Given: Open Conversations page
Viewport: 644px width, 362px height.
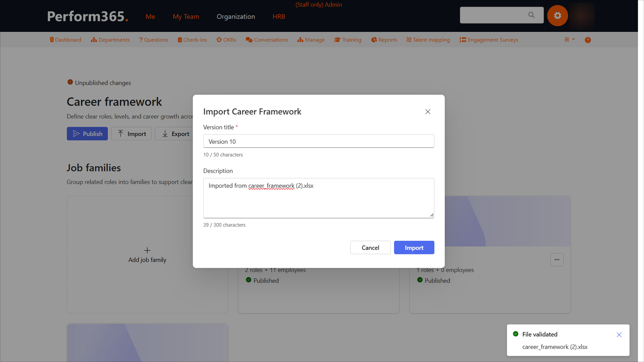Looking at the screenshot, I should 267,40.
